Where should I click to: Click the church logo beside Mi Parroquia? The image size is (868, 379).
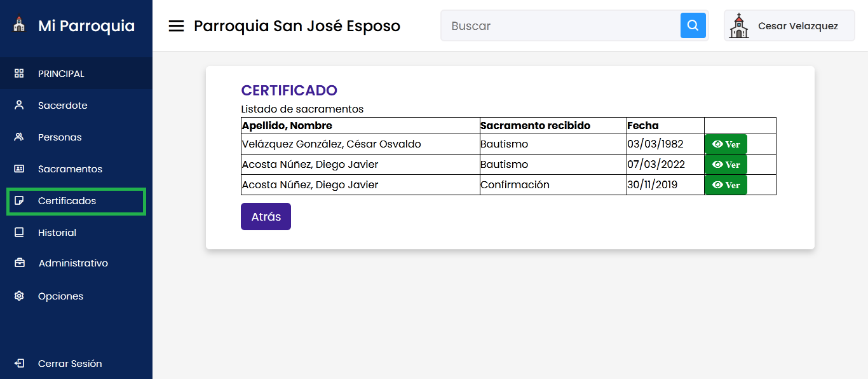pos(19,25)
